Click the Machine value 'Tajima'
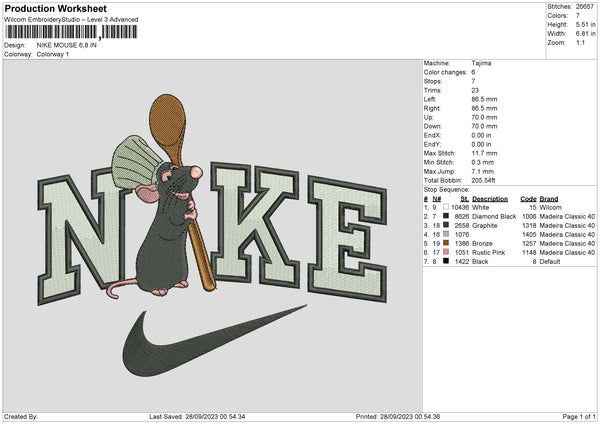The height and width of the screenshot is (424, 600). pos(481,63)
